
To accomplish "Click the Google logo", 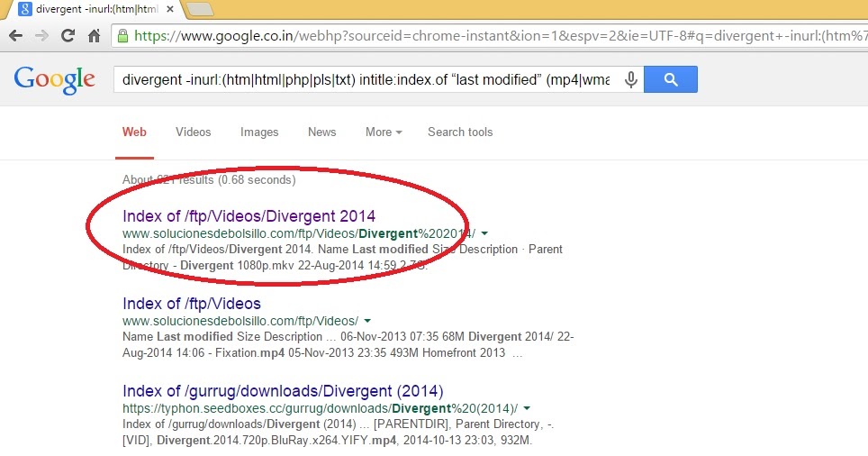I will click(x=55, y=80).
